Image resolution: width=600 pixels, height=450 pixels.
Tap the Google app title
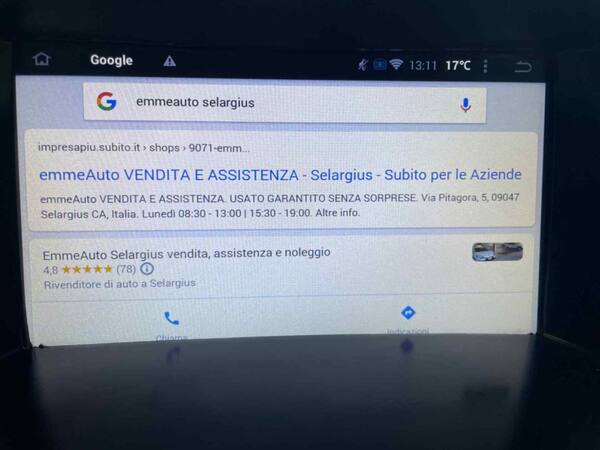[111, 60]
